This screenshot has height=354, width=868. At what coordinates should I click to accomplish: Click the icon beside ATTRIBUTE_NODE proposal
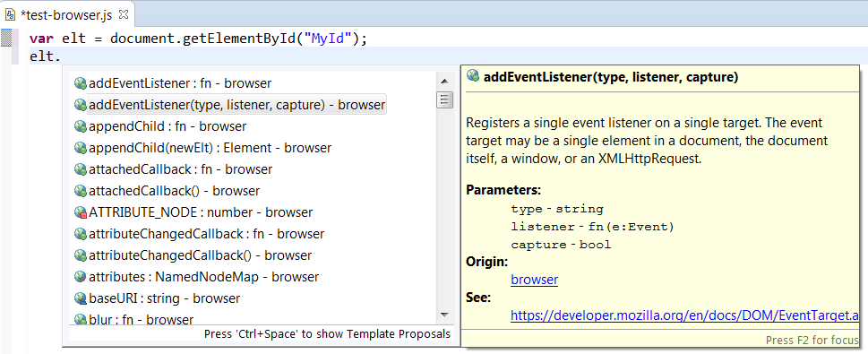pos(81,212)
